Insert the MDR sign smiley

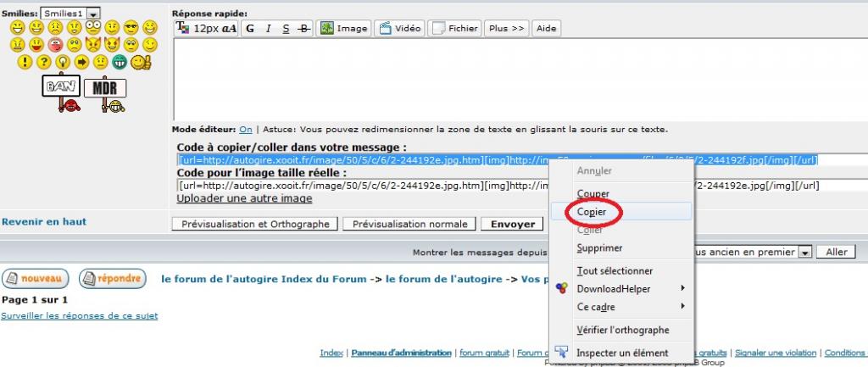pos(105,95)
